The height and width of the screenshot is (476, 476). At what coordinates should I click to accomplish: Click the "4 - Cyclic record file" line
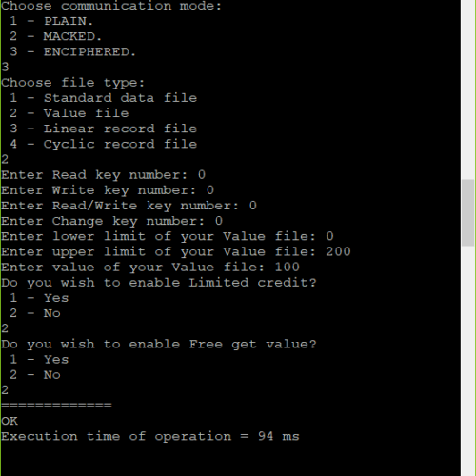[103, 145]
